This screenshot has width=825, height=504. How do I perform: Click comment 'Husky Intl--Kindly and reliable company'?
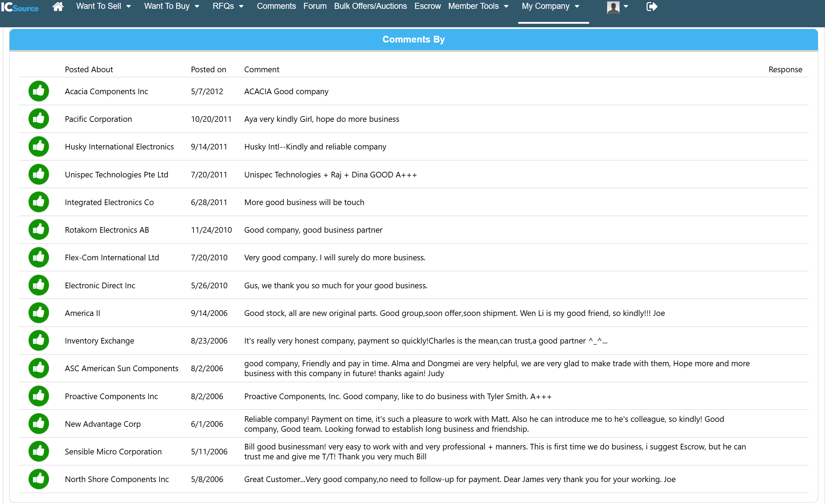tap(315, 147)
